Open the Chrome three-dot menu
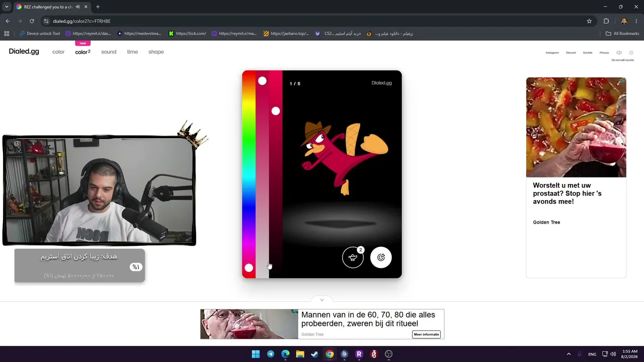The image size is (644, 362). (636, 21)
